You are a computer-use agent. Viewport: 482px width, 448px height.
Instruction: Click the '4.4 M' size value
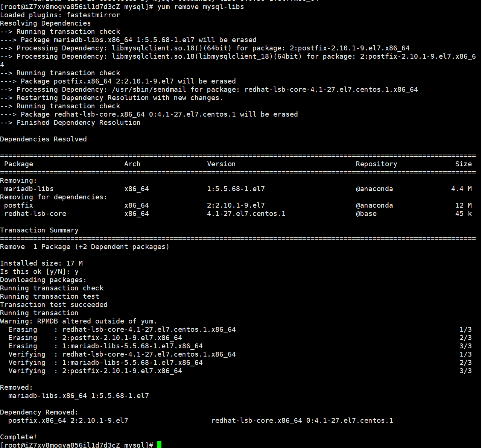coord(461,189)
